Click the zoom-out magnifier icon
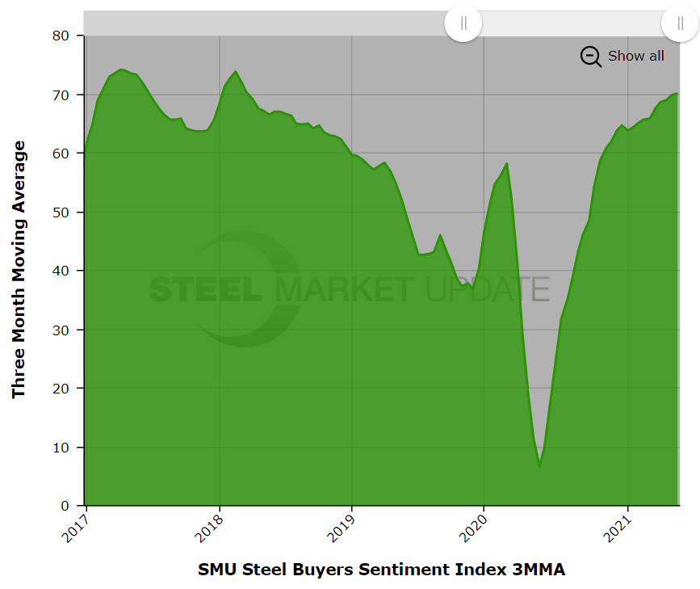The height and width of the screenshot is (589, 700). pyautogui.click(x=590, y=57)
